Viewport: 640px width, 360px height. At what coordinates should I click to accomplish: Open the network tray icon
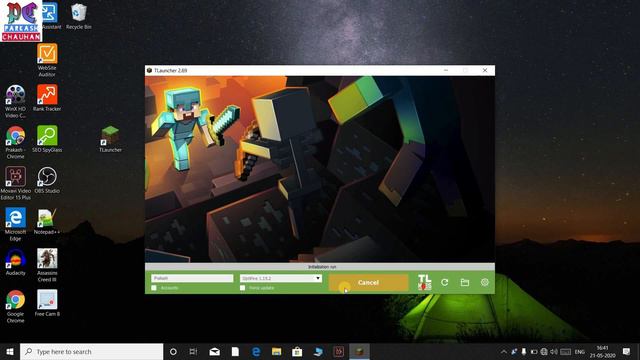[x=544, y=351]
